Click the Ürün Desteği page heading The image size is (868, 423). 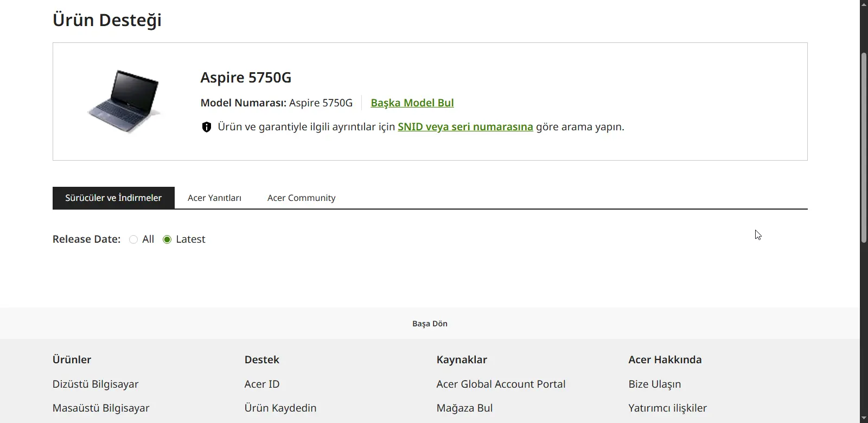[x=107, y=20]
